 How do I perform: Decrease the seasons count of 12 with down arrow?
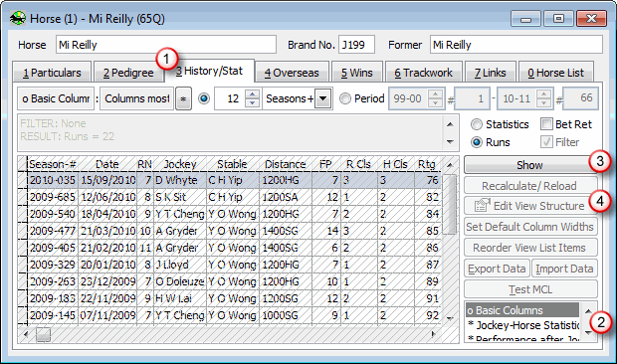[x=252, y=103]
